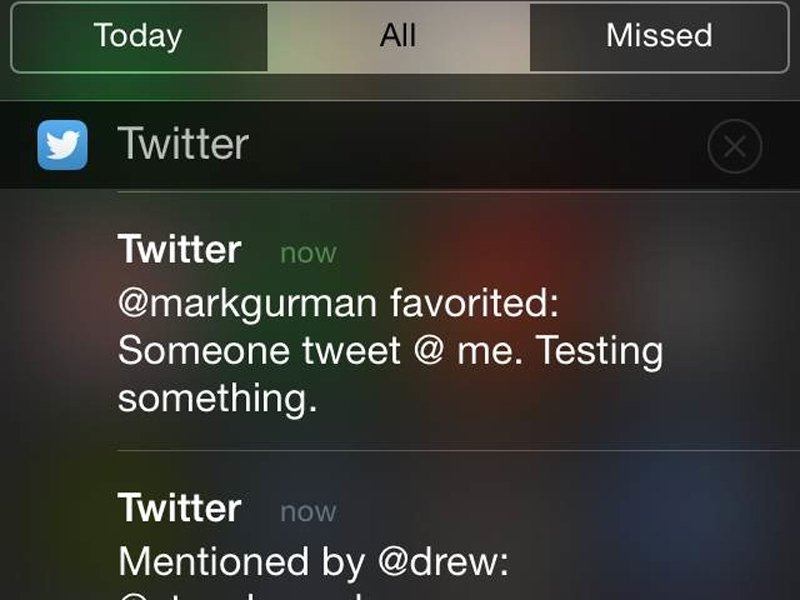Tap the @drew handle
Viewport: 800px width, 600px height.
tap(443, 562)
